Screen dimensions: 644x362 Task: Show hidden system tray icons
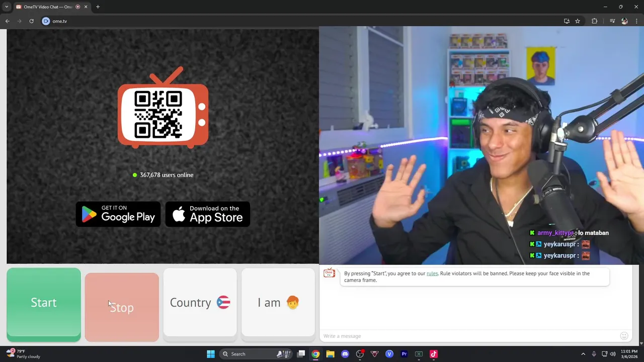point(583,354)
